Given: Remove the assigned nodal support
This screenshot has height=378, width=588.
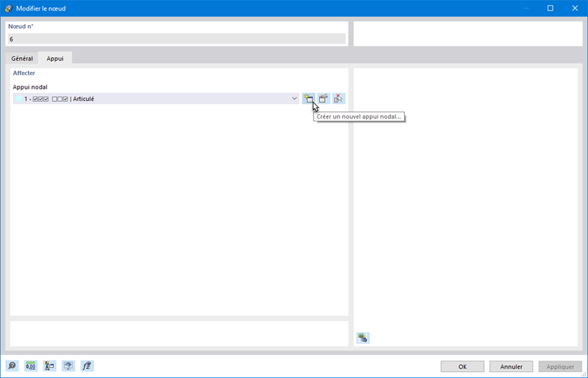Looking at the screenshot, I should click(x=338, y=99).
